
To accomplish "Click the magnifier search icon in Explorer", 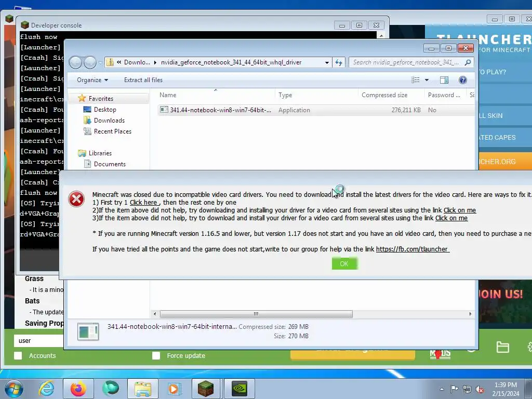I will tap(468, 62).
